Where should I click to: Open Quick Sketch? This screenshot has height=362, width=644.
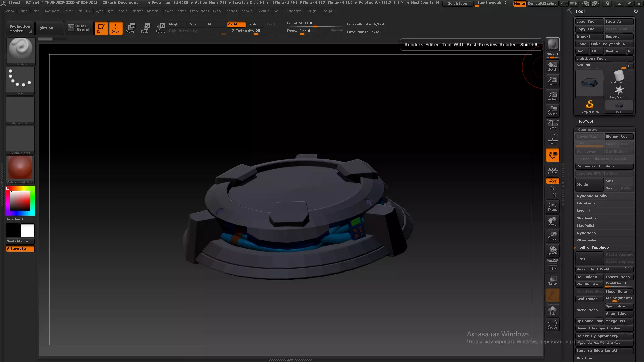click(79, 28)
